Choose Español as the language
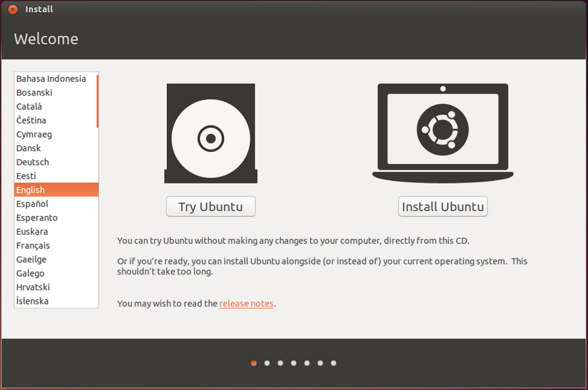 tap(56, 204)
